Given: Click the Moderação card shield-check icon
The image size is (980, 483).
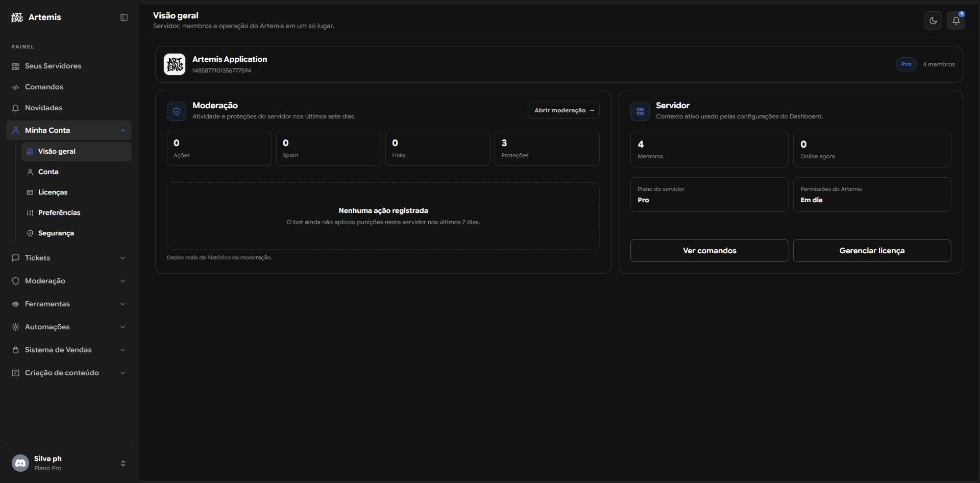Looking at the screenshot, I should 177,111.
